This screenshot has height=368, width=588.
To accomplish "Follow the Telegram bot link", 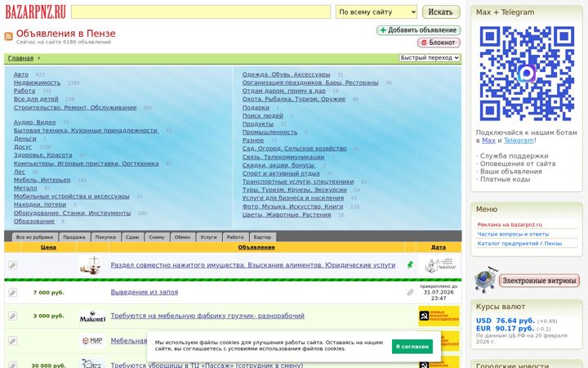I will point(519,141).
